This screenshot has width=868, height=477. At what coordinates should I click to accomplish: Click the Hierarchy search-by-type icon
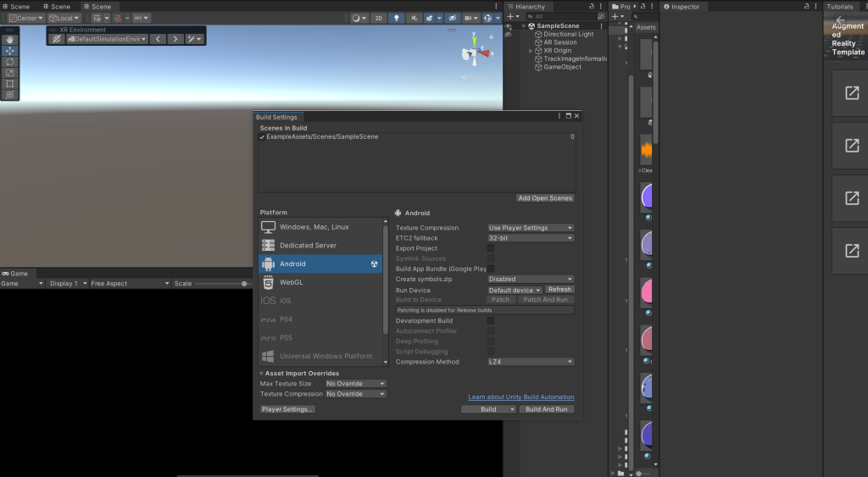click(x=601, y=17)
